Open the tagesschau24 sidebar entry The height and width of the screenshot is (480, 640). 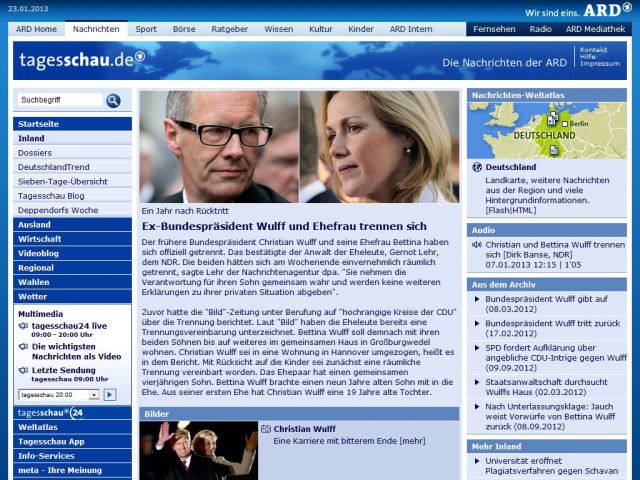[x=73, y=413]
